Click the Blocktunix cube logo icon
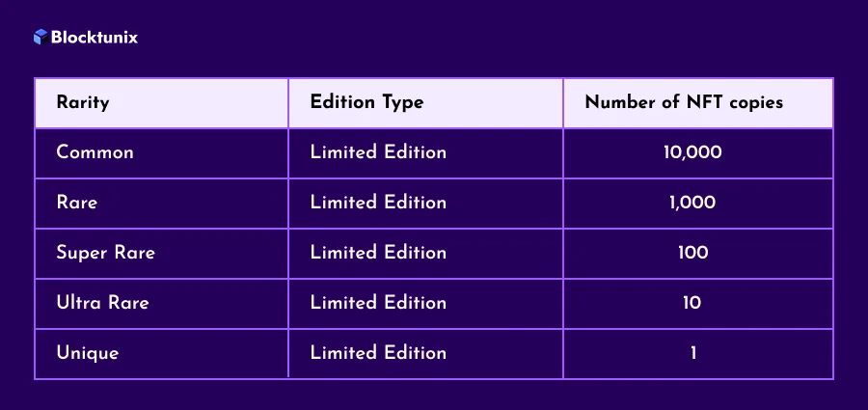Viewport: 868px width, 410px height. click(41, 37)
